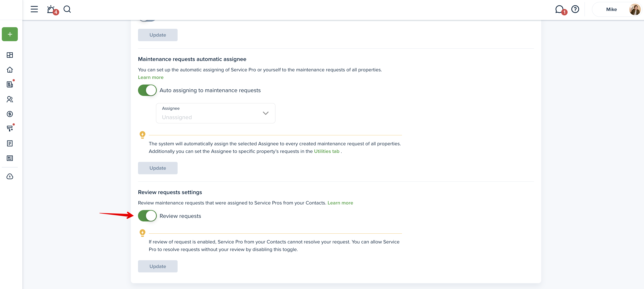Click the cloud download icon in sidebar
The image size is (644, 289).
point(10,177)
